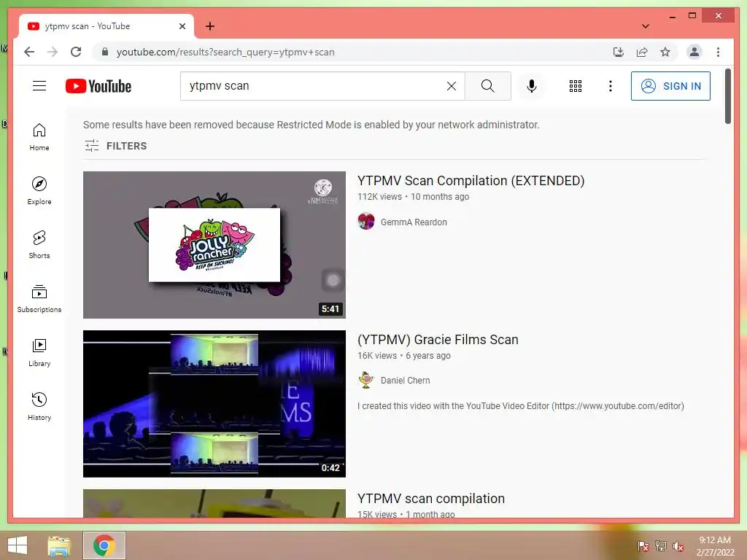The image size is (747, 560).
Task: Open (YTPMV) Gracie Films Scan title
Action: 438,340
